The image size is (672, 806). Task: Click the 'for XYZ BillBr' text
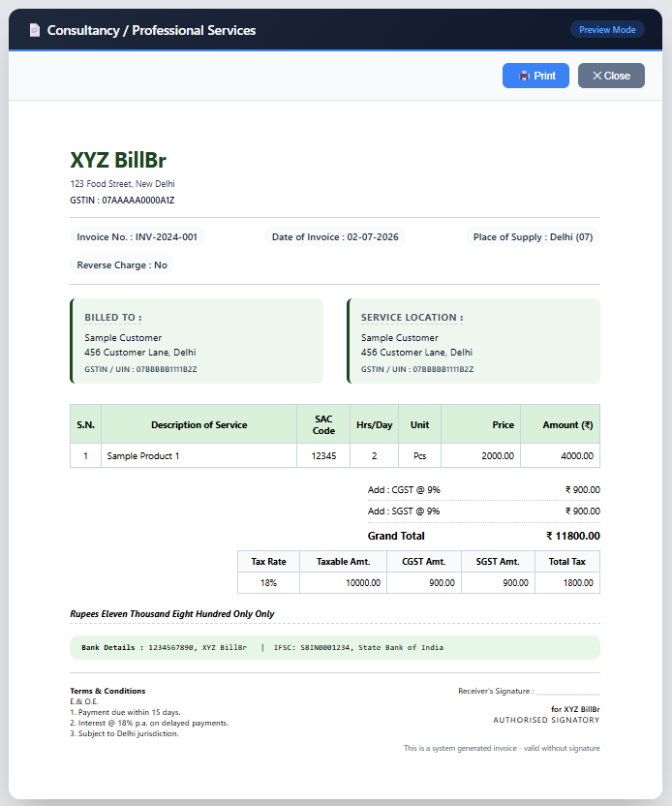click(x=575, y=709)
